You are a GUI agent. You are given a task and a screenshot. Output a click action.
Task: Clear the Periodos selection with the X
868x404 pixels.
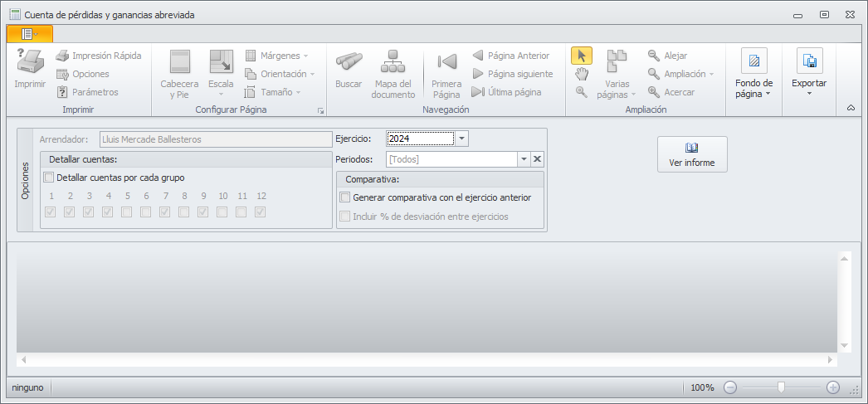point(537,159)
